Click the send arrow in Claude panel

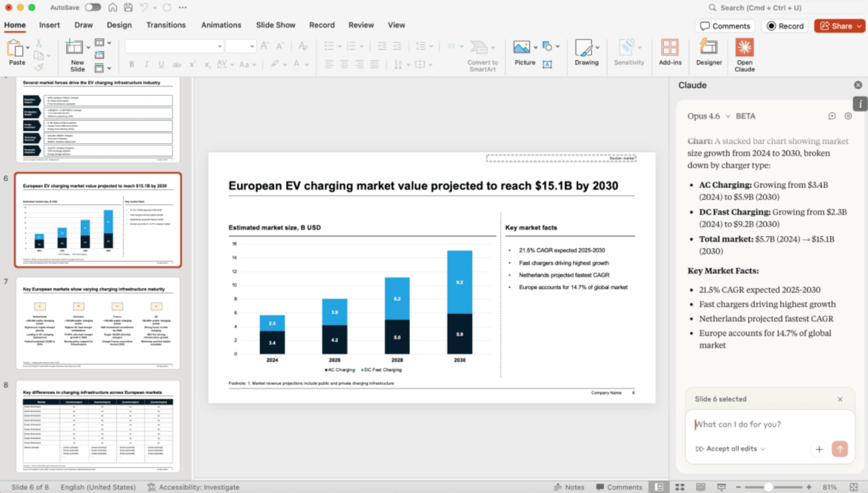coord(839,449)
